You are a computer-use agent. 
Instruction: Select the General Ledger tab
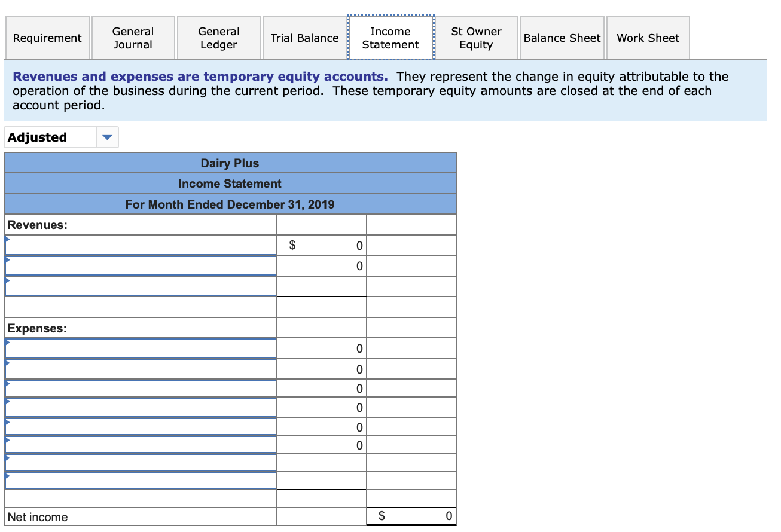[219, 37]
